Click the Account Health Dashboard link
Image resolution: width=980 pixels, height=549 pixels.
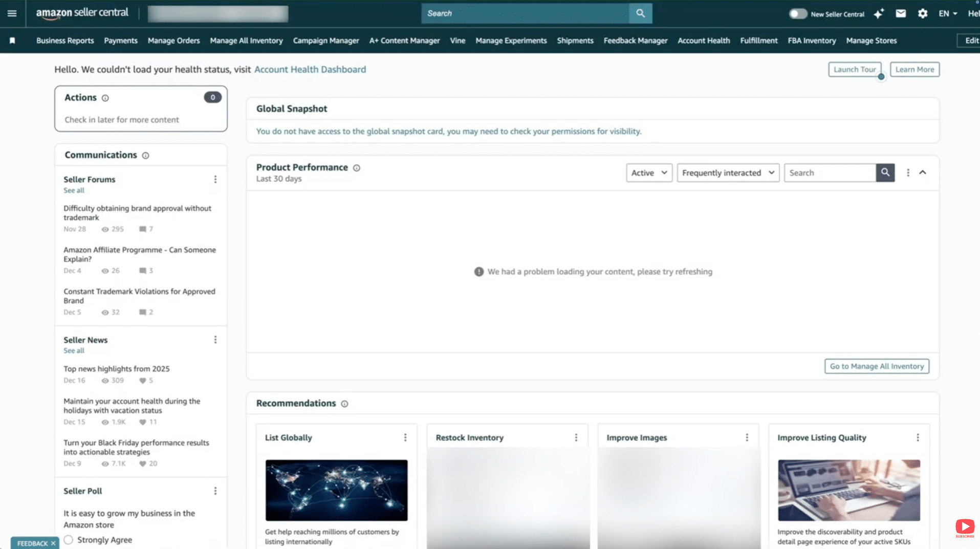point(310,69)
